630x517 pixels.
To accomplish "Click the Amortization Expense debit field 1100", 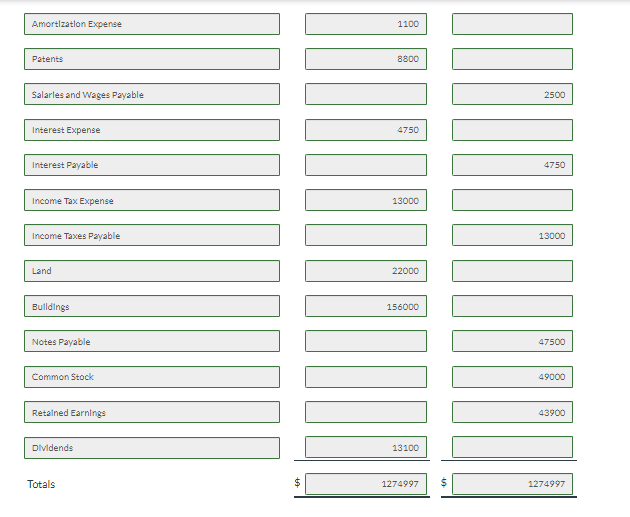I will (366, 24).
